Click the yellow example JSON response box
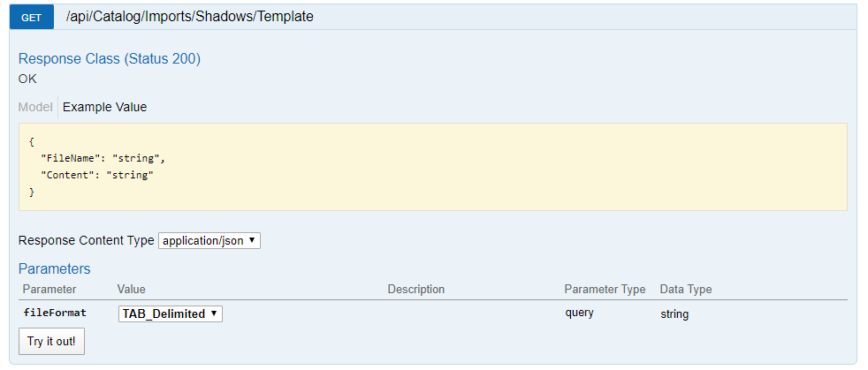This screenshot has height=370, width=868. 433,167
